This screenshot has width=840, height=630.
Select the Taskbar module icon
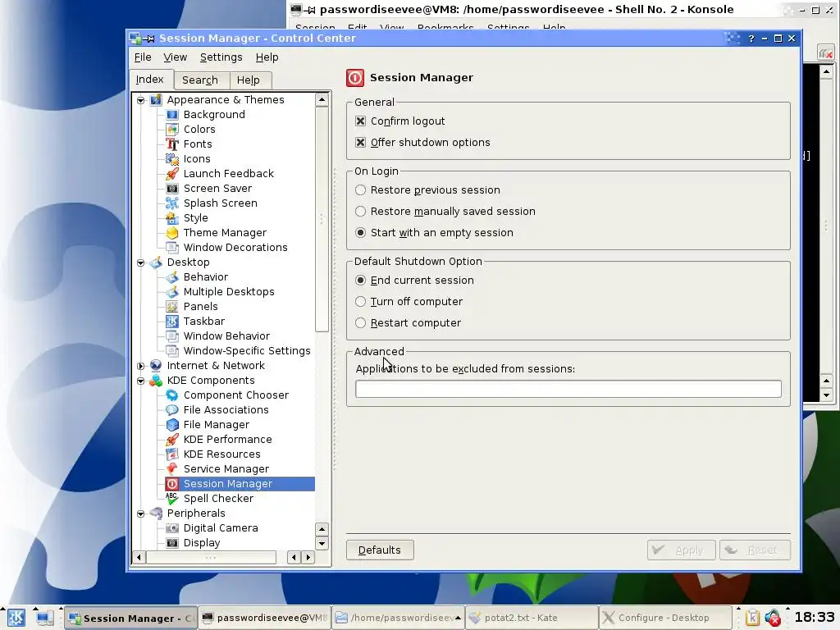pos(172,322)
